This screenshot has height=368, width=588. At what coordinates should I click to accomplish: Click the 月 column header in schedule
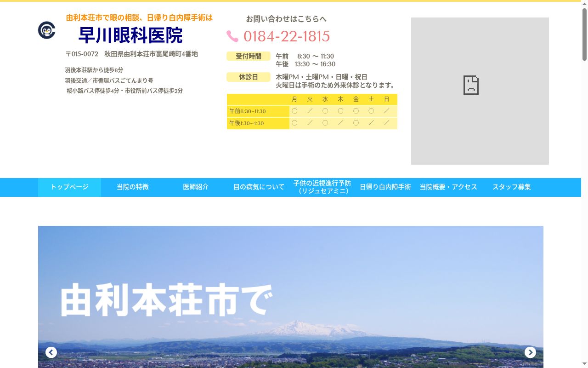coord(294,99)
